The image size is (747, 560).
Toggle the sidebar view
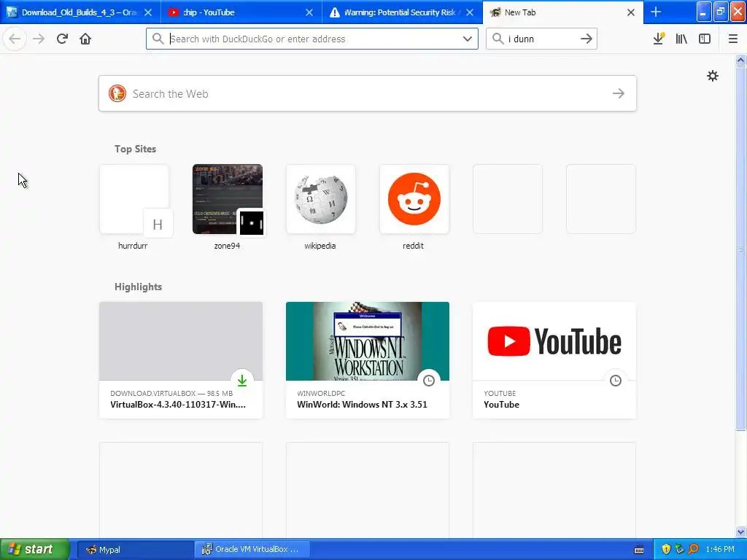coord(705,39)
